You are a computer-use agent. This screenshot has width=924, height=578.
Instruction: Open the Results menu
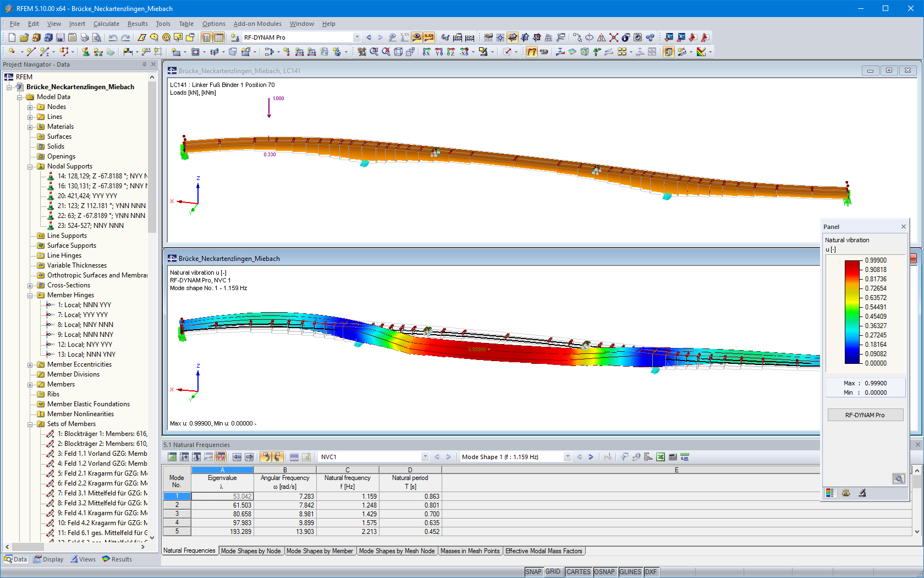tap(137, 24)
